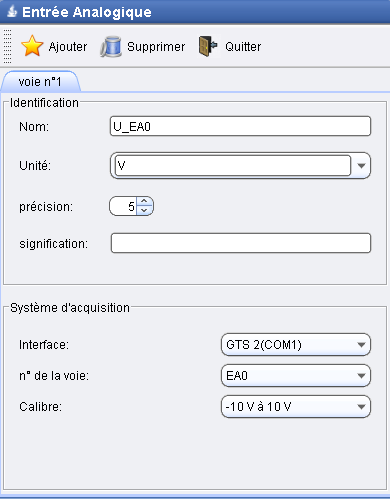Open the Interface GTS 2(COM1) dropdown
The width and height of the screenshot is (390, 499).
pyautogui.click(x=296, y=345)
